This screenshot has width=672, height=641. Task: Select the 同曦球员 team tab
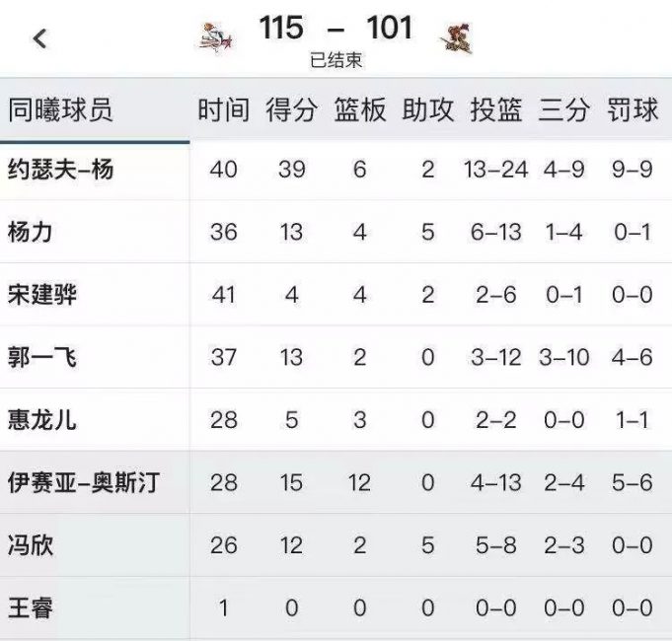60,109
